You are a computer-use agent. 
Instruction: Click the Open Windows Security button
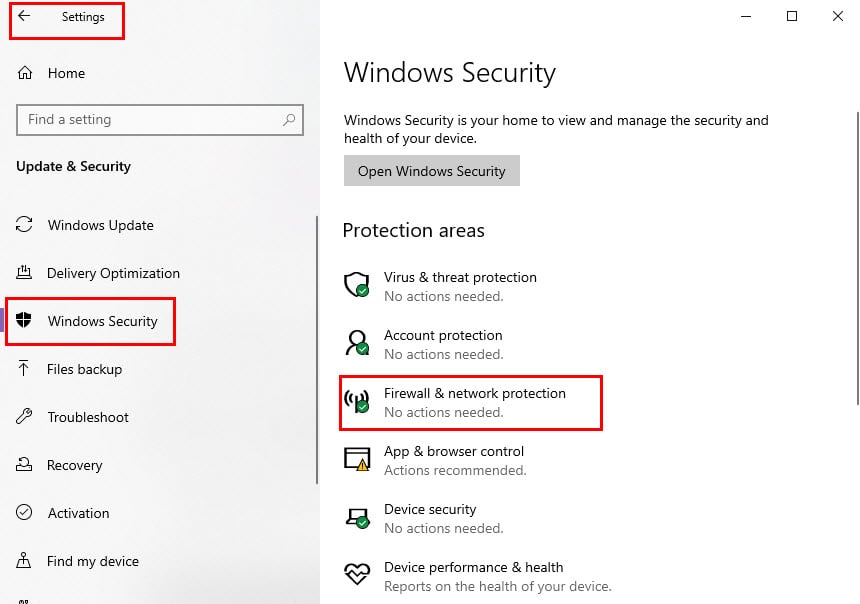click(432, 171)
